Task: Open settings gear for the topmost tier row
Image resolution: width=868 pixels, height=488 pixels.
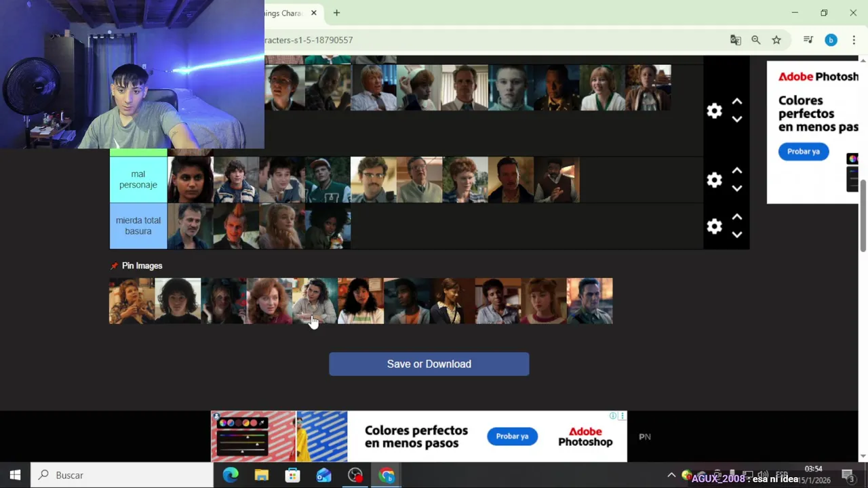Action: coord(714,110)
